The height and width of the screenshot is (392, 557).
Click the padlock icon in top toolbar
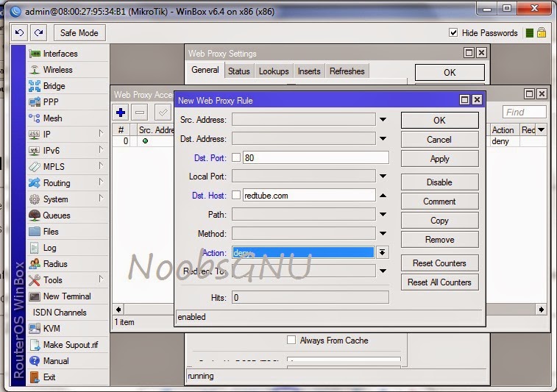[542, 33]
